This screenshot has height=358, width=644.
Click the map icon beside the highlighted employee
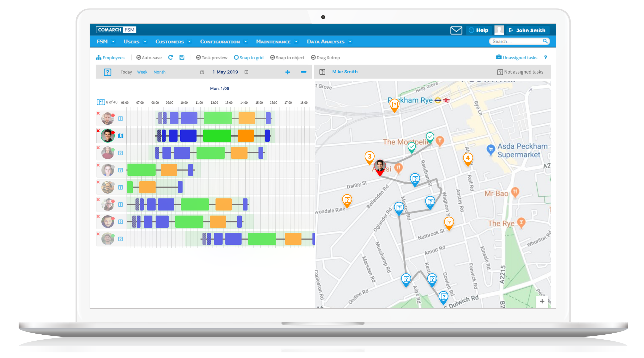point(120,136)
